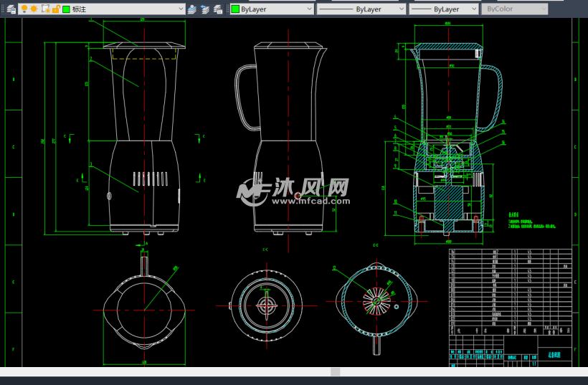Toggle the viewport freeze icon in layer list
The image size is (588, 385).
(46, 9)
